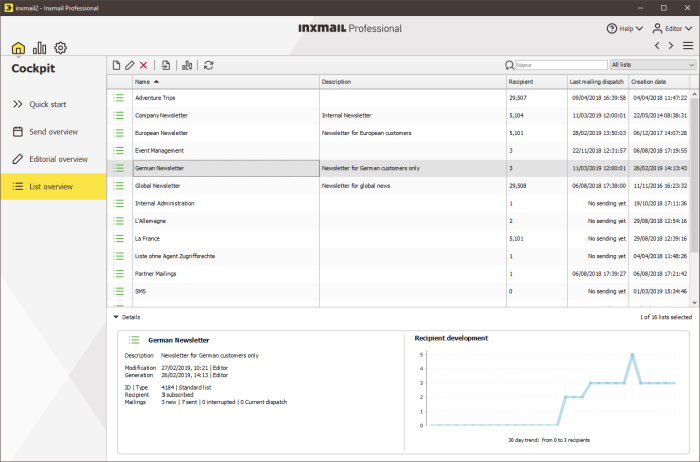Viewport: 700px width, 462px height.
Task: Navigate back with the left arrow
Action: [657, 46]
